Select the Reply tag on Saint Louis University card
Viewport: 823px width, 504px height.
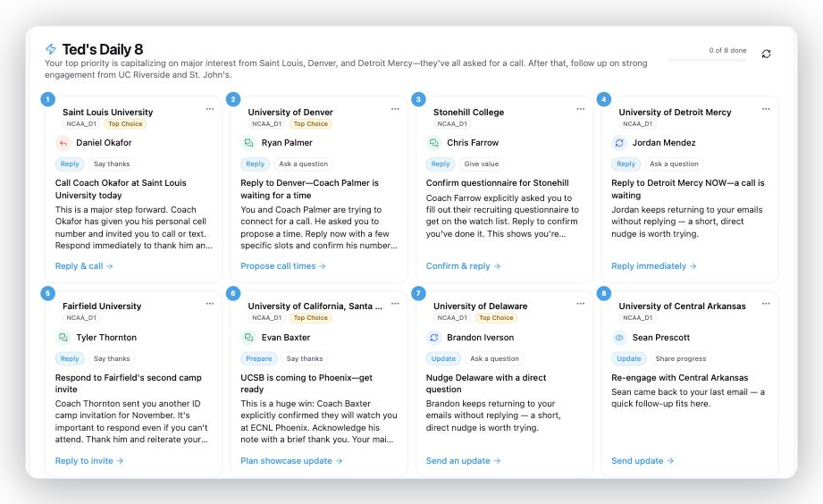coord(70,164)
